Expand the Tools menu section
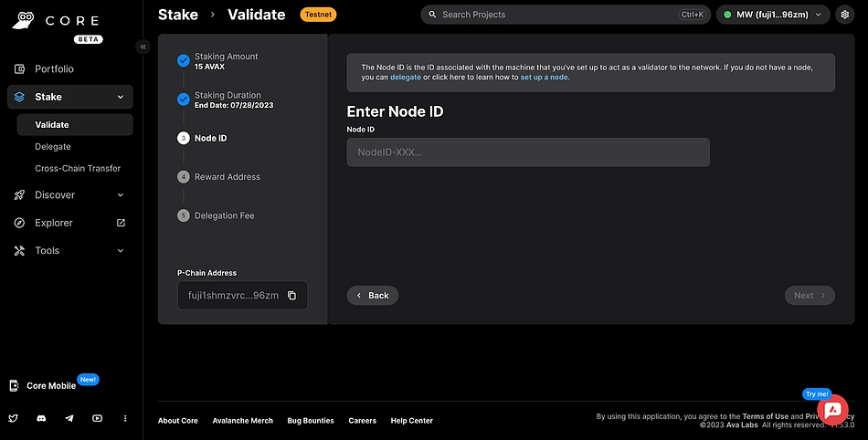 pos(121,251)
